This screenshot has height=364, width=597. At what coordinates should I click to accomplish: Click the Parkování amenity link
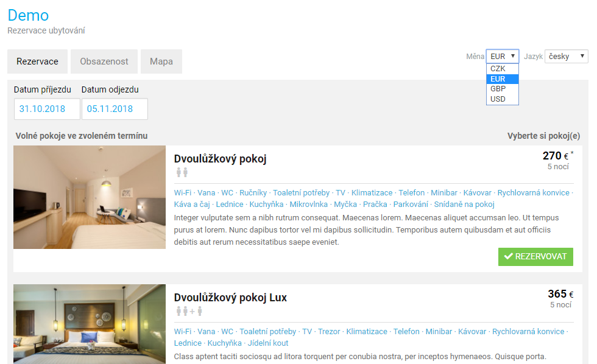(x=411, y=205)
